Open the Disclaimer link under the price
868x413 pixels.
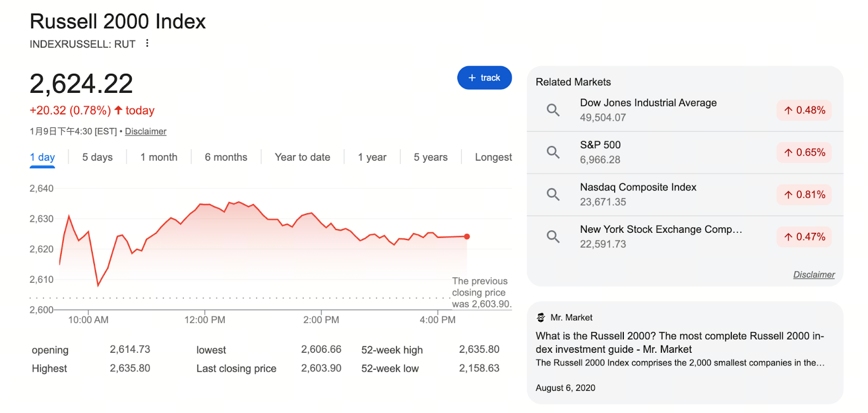(145, 131)
